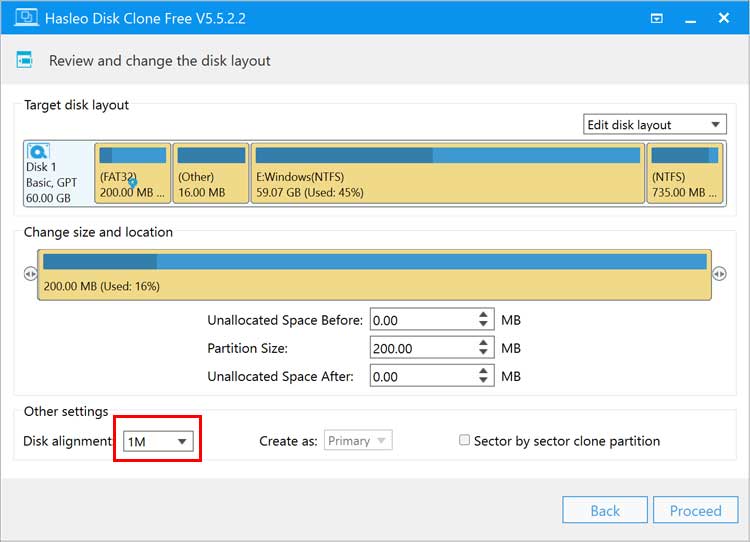Click the Disk 1 drive icon
750x542 pixels.
(x=38, y=151)
